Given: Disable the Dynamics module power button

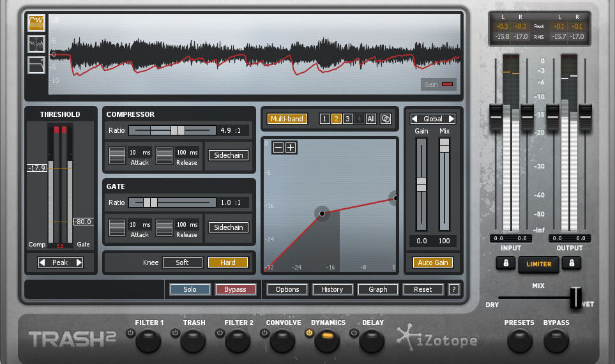Looking at the screenshot, I should pyautogui.click(x=310, y=333).
